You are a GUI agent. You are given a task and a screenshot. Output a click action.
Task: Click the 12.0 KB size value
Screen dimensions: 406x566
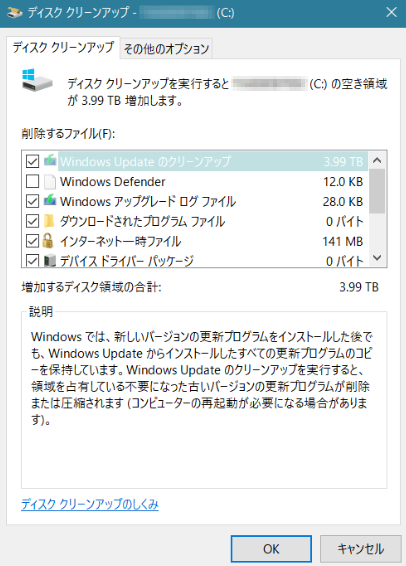(343, 182)
